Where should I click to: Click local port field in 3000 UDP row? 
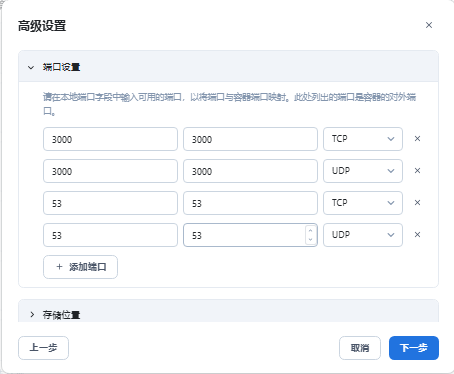click(110, 171)
